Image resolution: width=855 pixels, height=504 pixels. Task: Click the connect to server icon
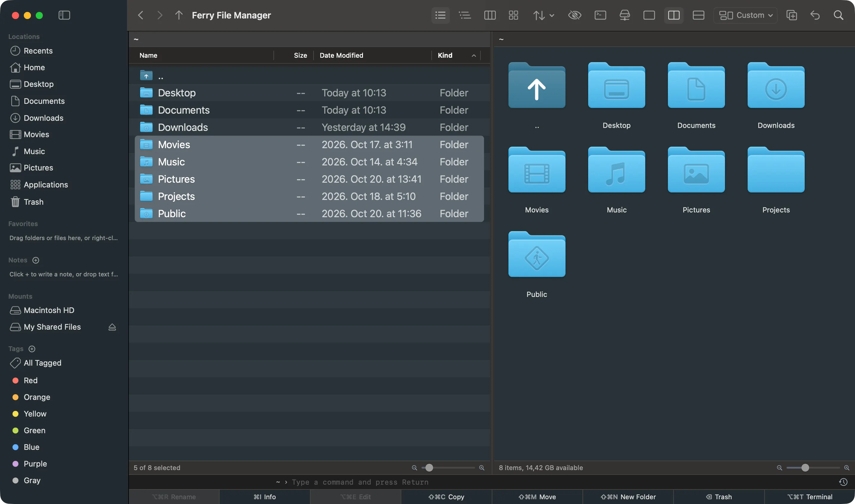(625, 15)
